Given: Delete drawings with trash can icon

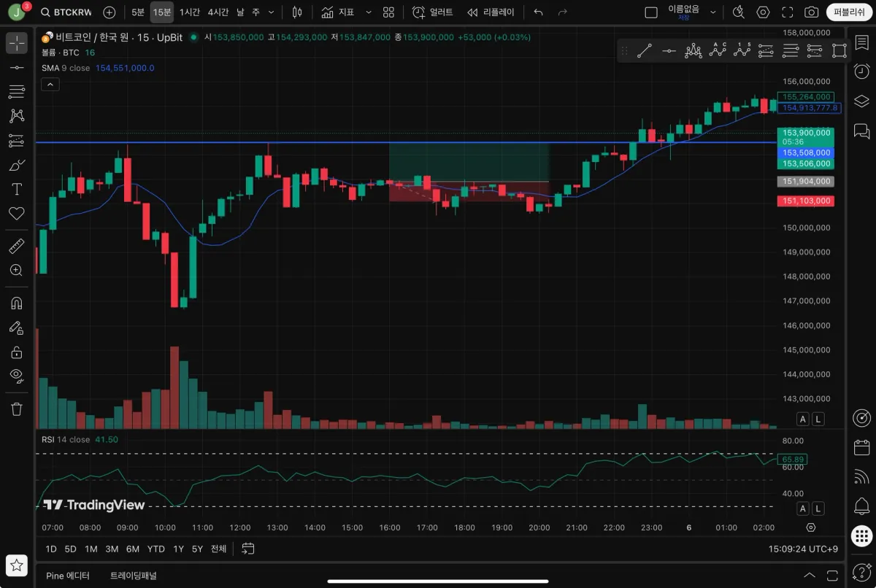Looking at the screenshot, I should pos(16,409).
